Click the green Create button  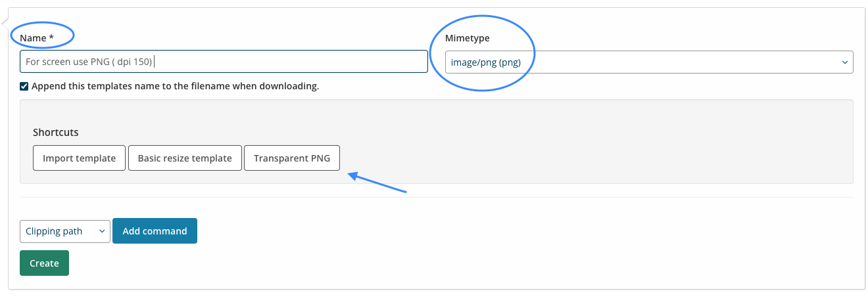pyautogui.click(x=44, y=263)
